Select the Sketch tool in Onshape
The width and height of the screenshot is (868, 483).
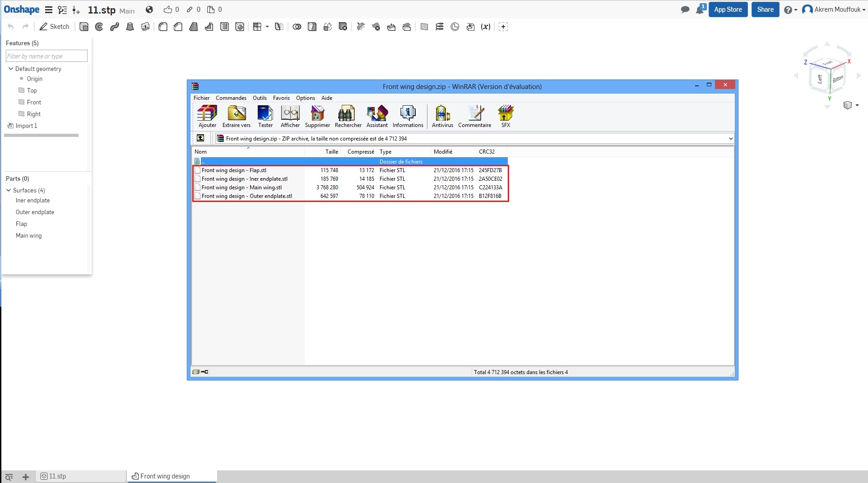tap(54, 27)
